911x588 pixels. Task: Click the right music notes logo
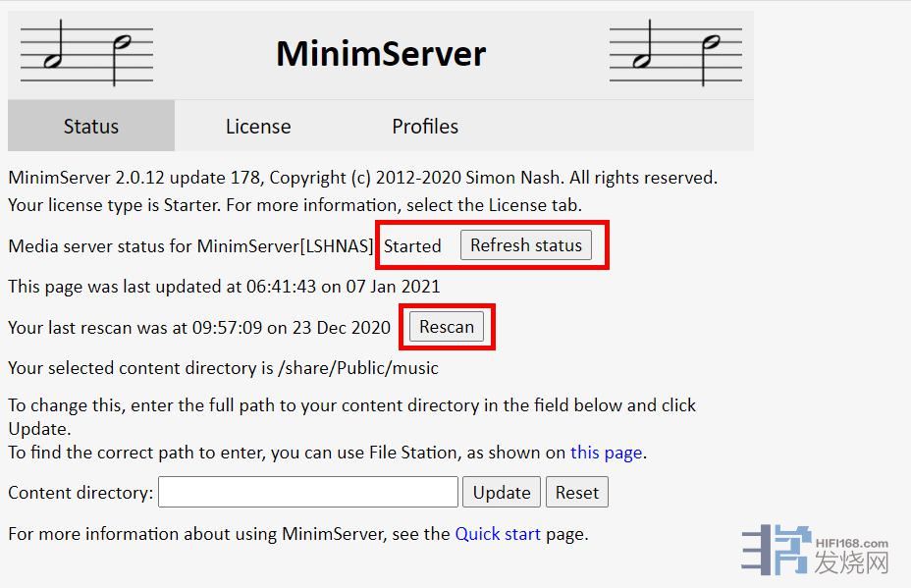[x=675, y=55]
